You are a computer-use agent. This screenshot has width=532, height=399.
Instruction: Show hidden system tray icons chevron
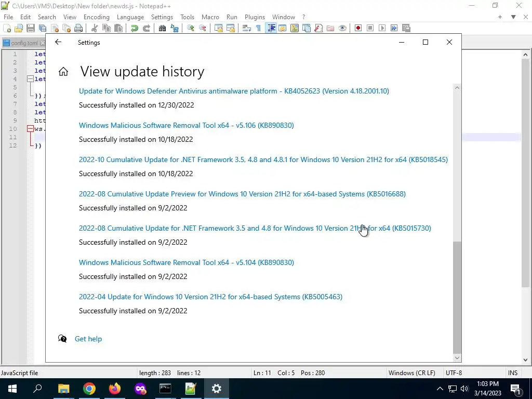pos(440,389)
